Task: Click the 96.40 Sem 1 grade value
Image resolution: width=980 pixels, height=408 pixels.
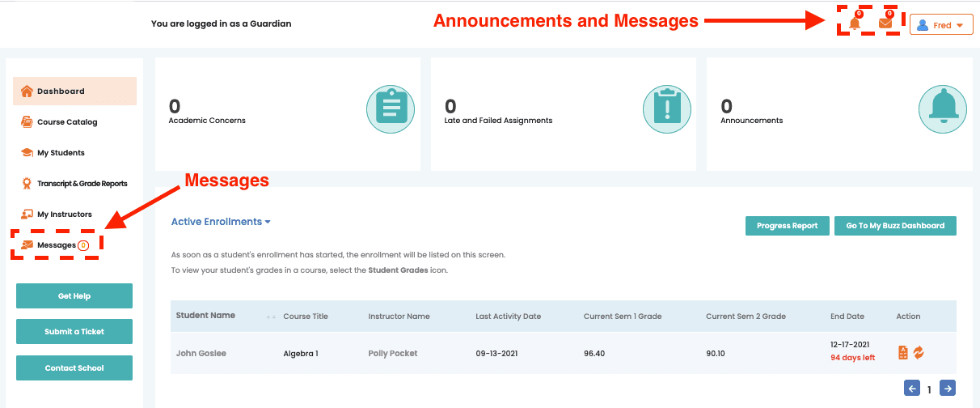Action: [594, 354]
